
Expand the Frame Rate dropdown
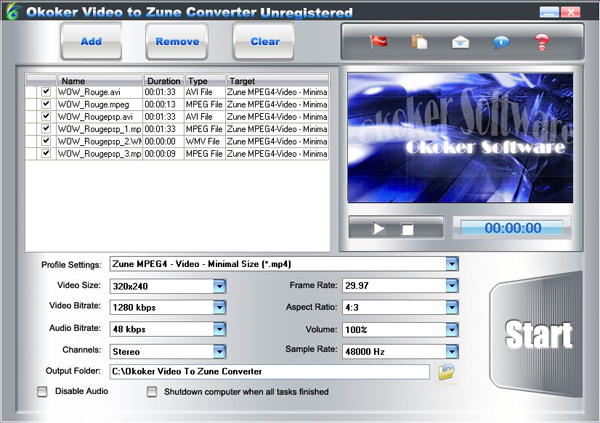pyautogui.click(x=452, y=286)
